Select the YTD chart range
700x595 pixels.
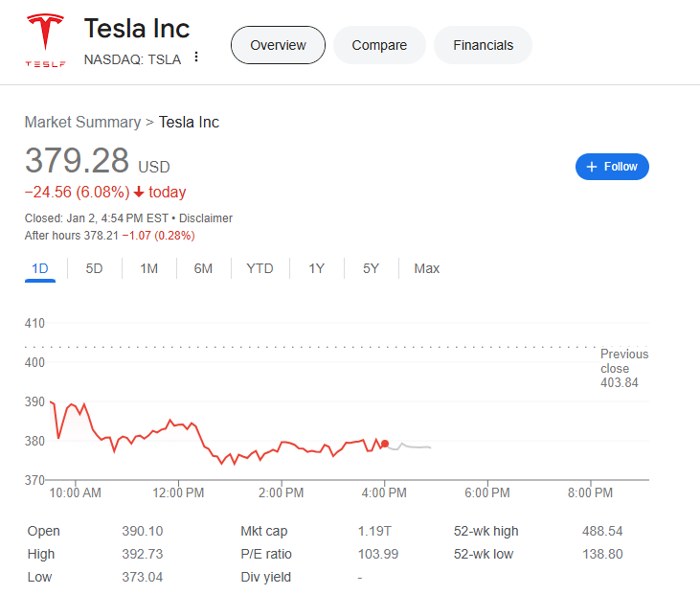point(260,268)
